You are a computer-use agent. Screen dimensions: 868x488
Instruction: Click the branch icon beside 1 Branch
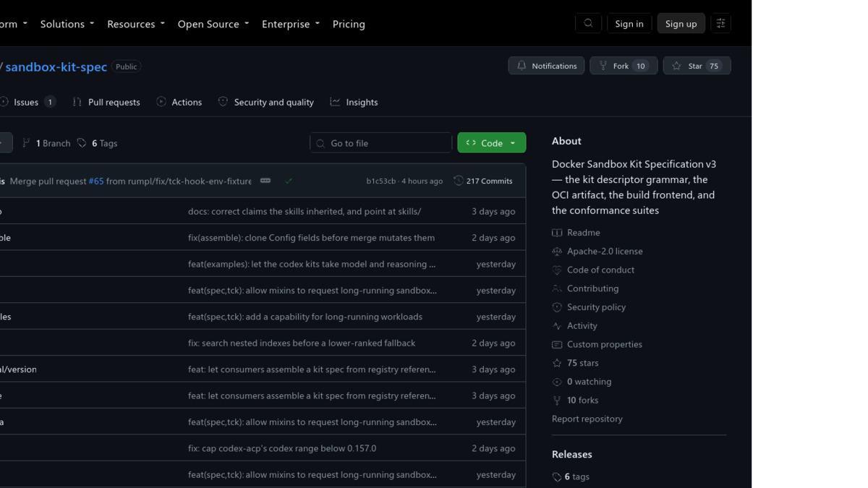coord(27,143)
